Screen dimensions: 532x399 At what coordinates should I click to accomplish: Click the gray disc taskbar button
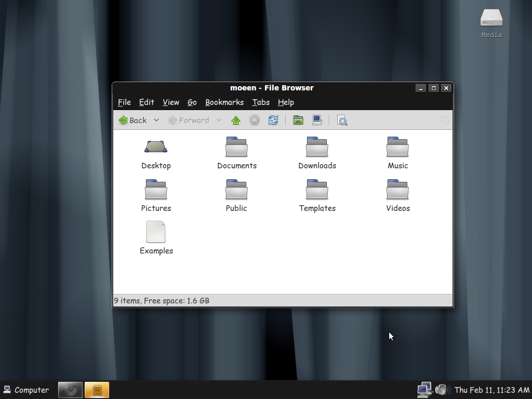pyautogui.click(x=70, y=390)
